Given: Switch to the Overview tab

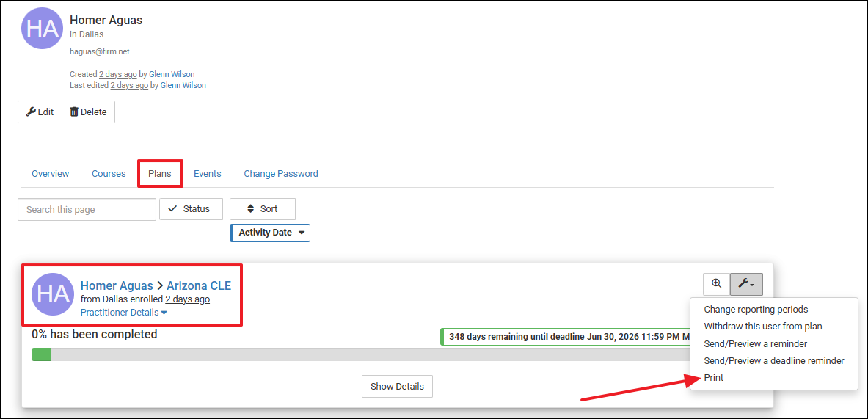Looking at the screenshot, I should click(51, 174).
